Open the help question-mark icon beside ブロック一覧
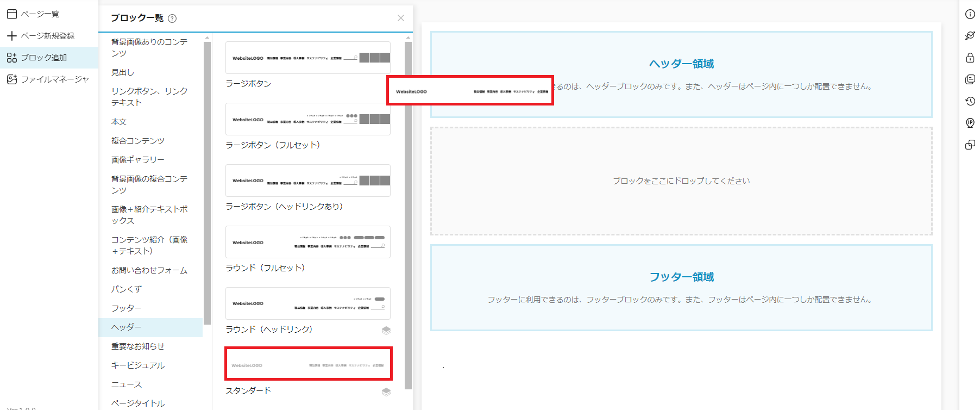980x410 pixels. pyautogui.click(x=172, y=18)
